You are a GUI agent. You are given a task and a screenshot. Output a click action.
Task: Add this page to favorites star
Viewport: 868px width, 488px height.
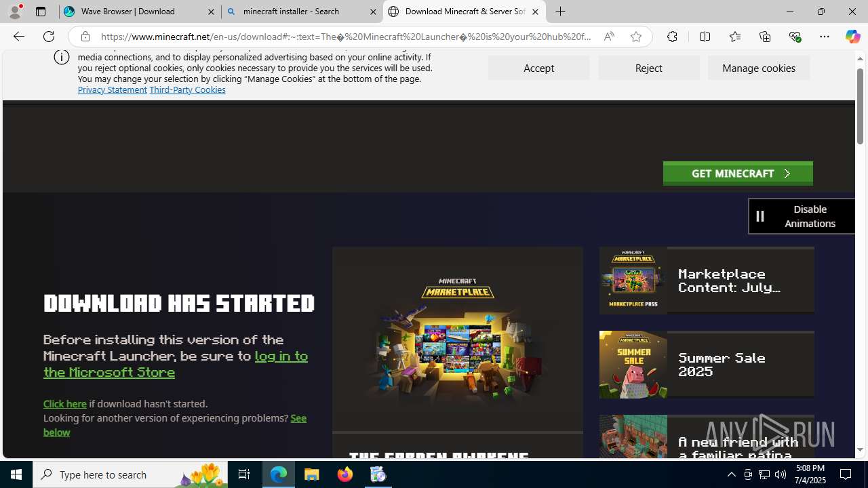635,37
